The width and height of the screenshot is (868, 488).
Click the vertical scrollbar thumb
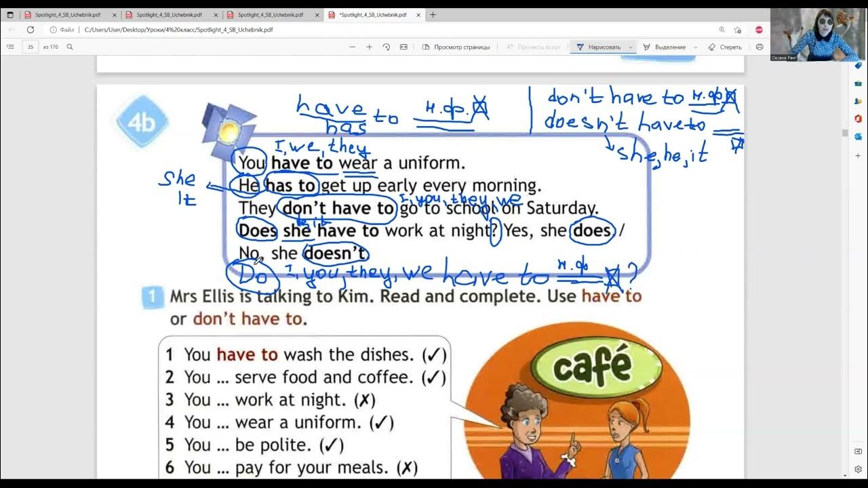coord(845,133)
